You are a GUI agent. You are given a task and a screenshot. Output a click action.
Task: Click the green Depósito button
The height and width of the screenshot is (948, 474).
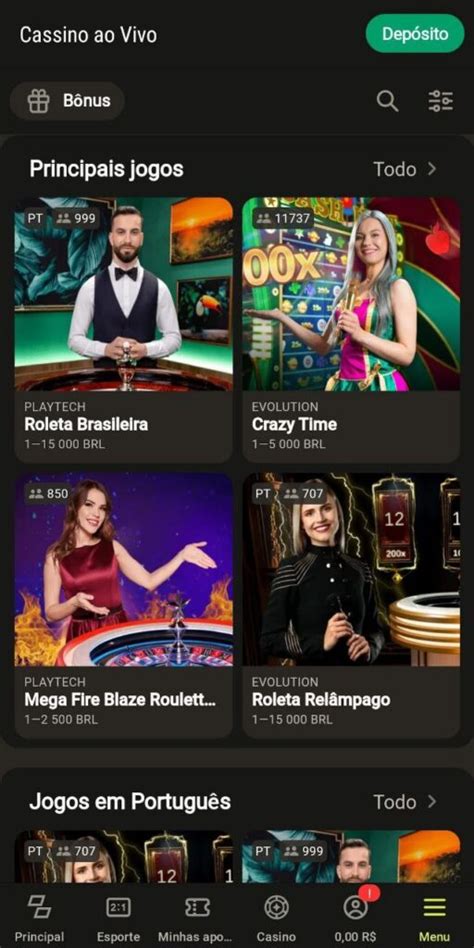click(x=415, y=33)
